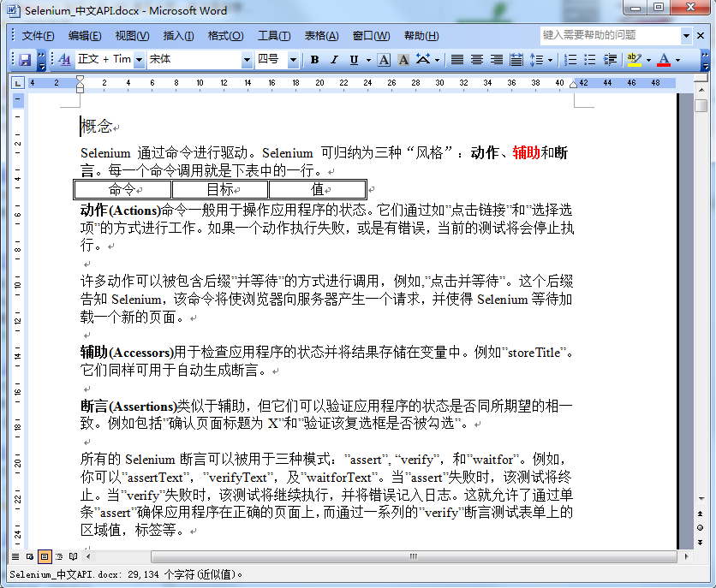Click vertical scrollbar down arrow

coord(701,499)
